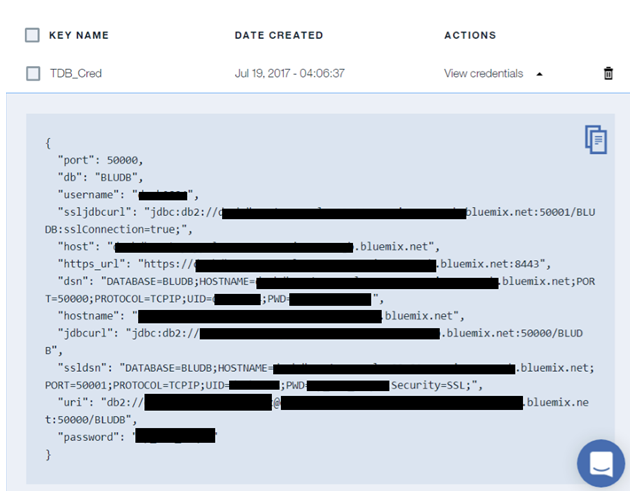This screenshot has height=497, width=636.
Task: Open the chat support bubble
Action: [600, 463]
